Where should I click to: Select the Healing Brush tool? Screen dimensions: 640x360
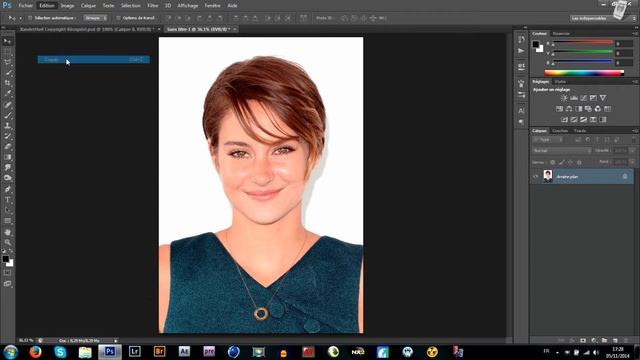7,105
